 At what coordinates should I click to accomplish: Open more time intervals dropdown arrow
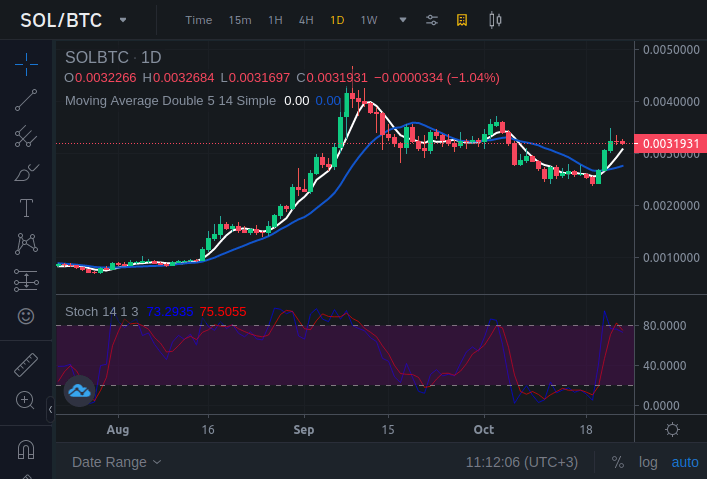point(402,20)
